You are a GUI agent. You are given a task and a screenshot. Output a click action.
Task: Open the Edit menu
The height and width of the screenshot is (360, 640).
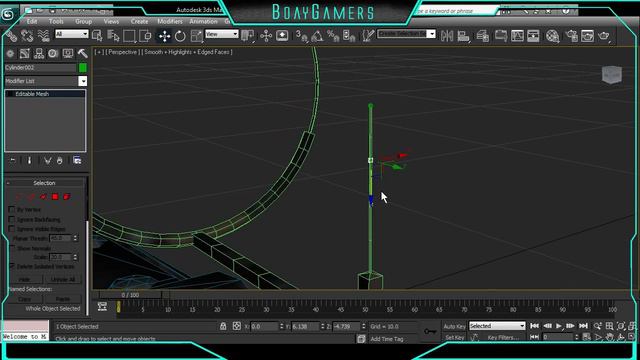point(31,21)
